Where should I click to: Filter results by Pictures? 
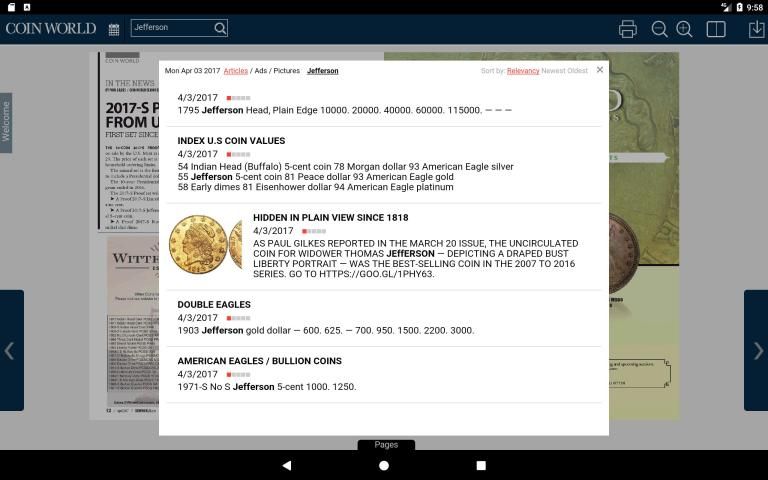coord(287,71)
